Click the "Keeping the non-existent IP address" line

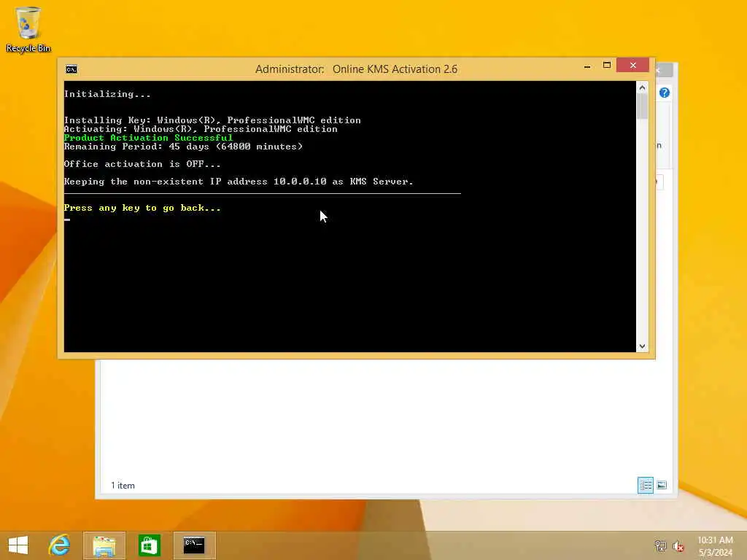(x=239, y=182)
